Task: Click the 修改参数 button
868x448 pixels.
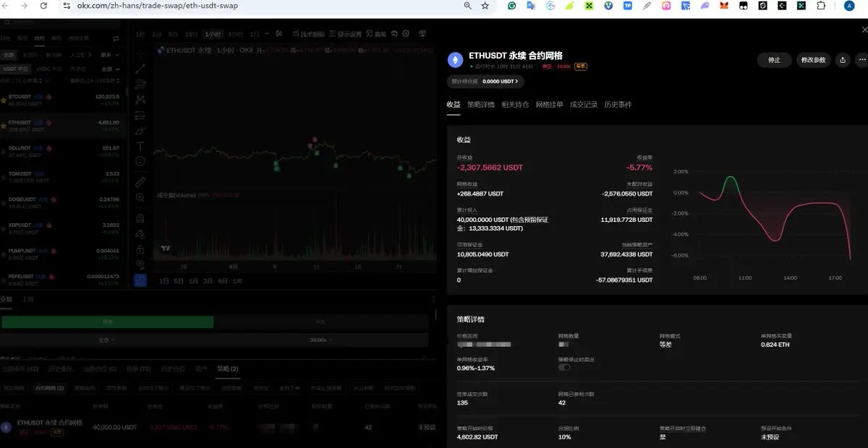Action: pos(814,60)
